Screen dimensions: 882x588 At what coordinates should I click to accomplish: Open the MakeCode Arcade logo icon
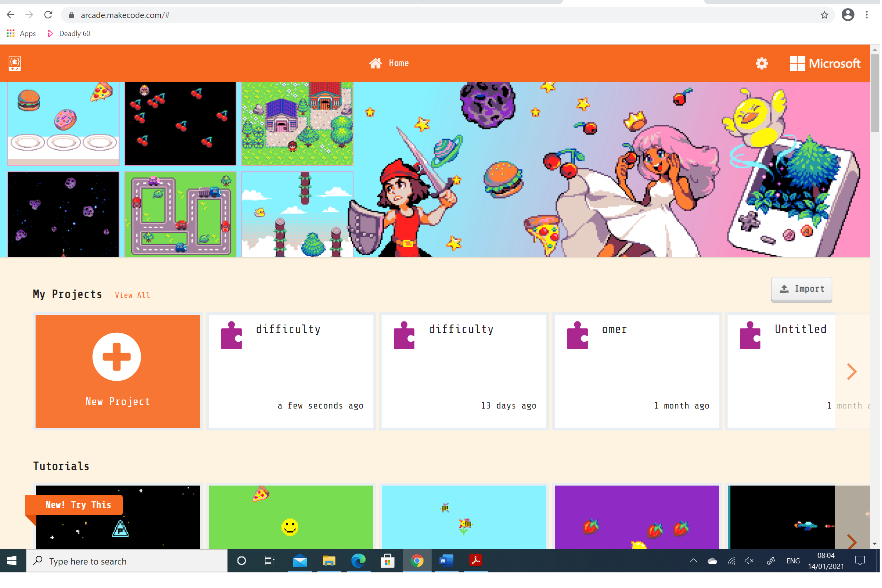pyautogui.click(x=14, y=63)
